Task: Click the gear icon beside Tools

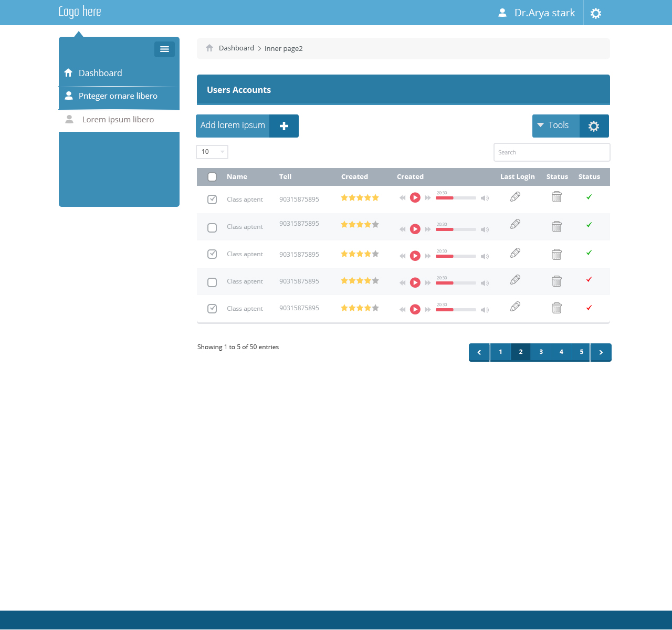Action: (594, 126)
